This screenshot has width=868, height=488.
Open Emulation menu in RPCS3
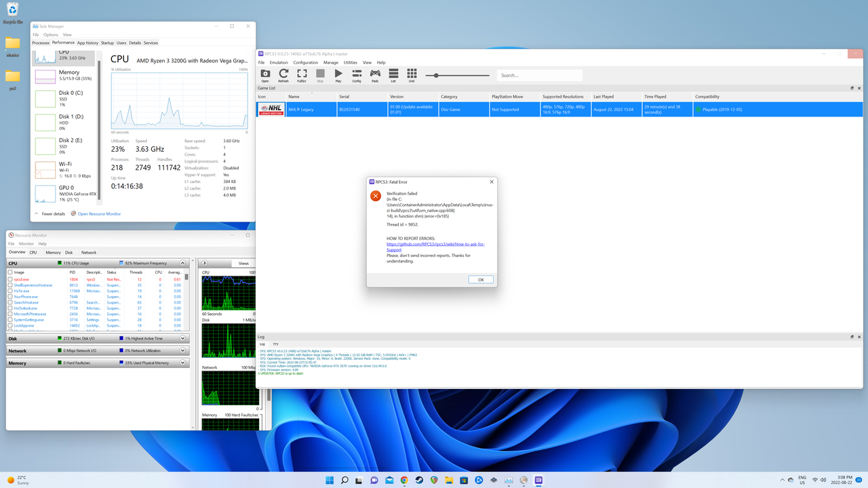tap(279, 62)
